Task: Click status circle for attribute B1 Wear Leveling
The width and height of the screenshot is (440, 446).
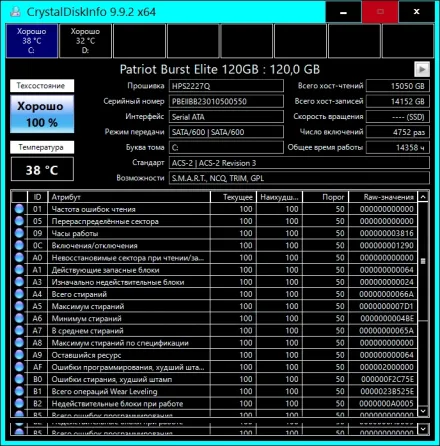Action: [x=19, y=391]
